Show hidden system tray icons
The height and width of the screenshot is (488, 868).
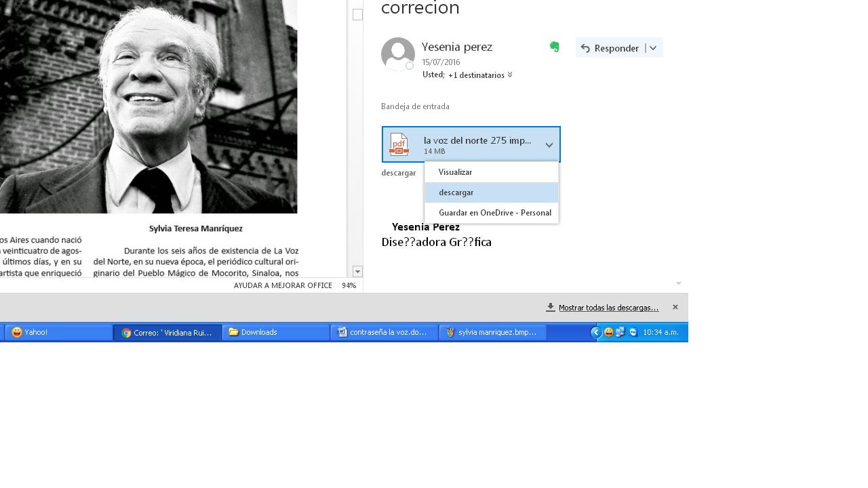point(595,332)
